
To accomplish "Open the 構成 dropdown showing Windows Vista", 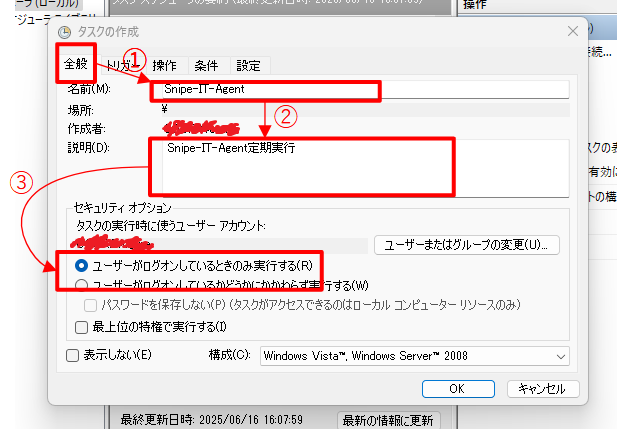I will point(415,356).
